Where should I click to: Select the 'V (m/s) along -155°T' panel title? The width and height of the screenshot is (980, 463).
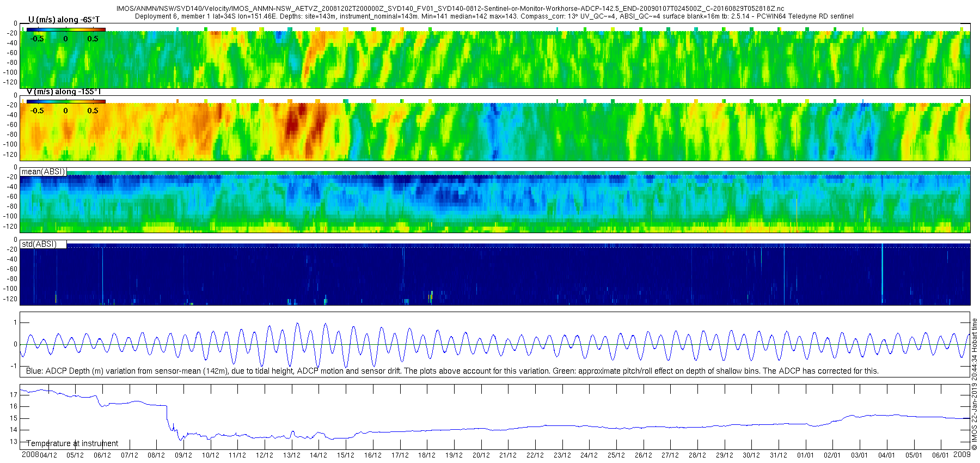tap(64, 92)
